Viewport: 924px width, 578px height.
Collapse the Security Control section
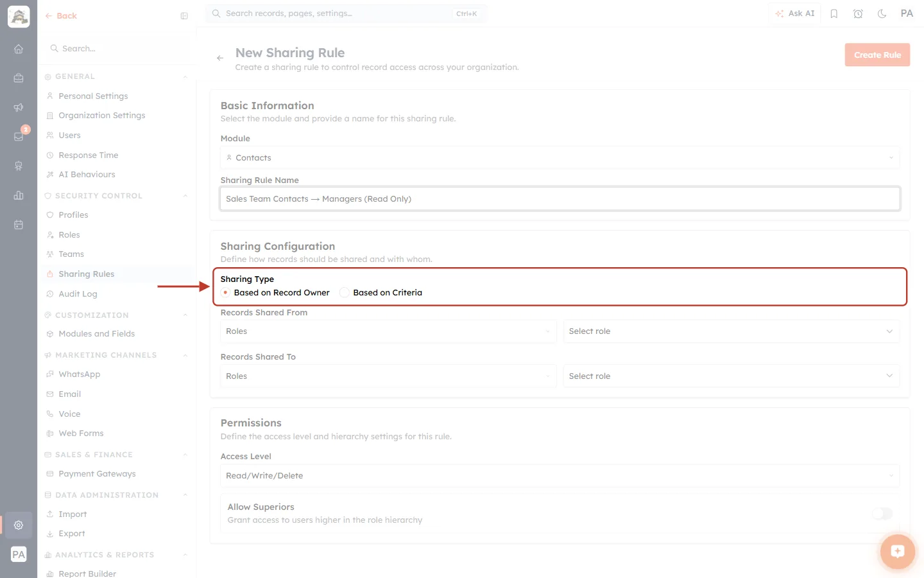coord(185,196)
